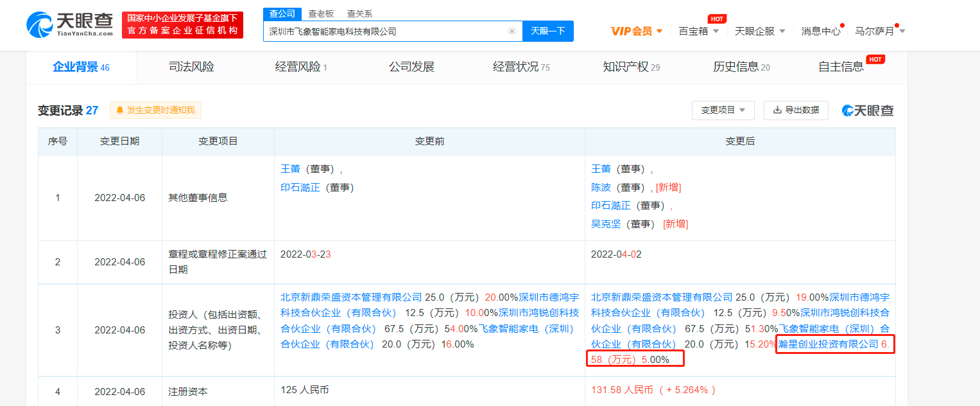Open the 瀚星创业投资有限公司 link
980x406 pixels.
click(828, 344)
